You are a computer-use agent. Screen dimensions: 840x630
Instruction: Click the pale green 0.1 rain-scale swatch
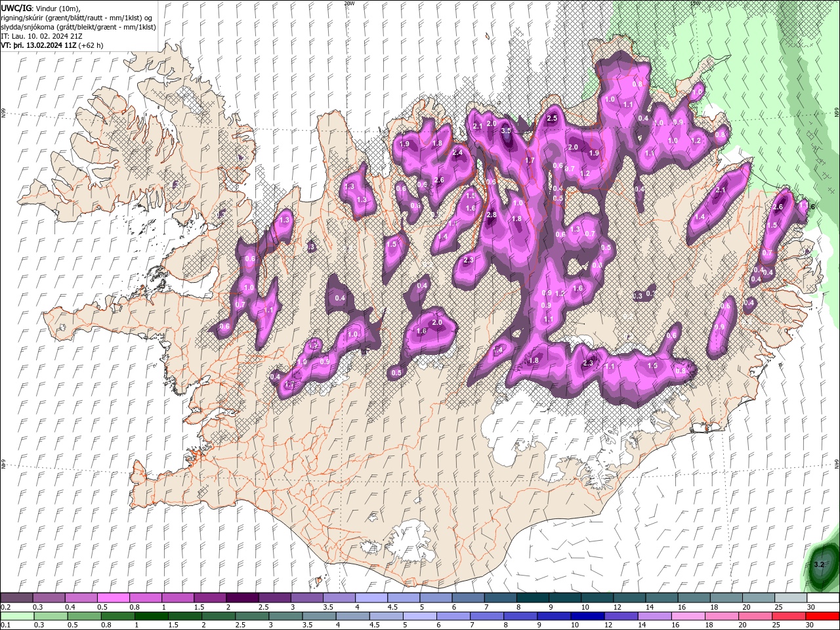[17, 616]
